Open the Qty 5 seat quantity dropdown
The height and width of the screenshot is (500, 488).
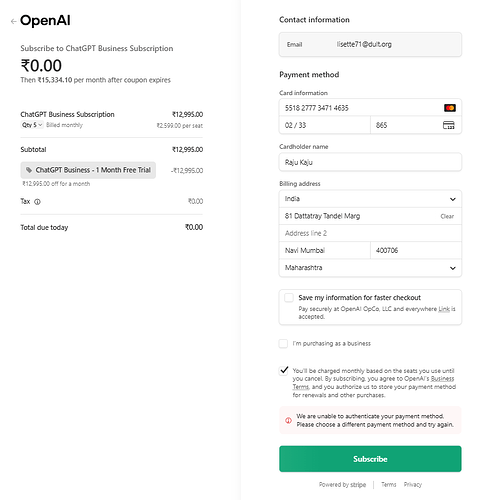coord(32,125)
